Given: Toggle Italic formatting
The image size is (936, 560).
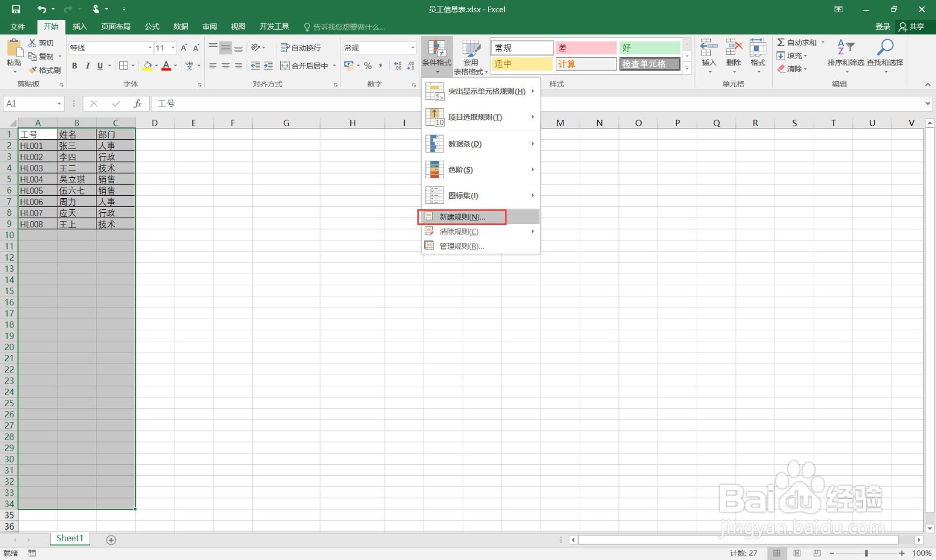Looking at the screenshot, I should [87, 65].
